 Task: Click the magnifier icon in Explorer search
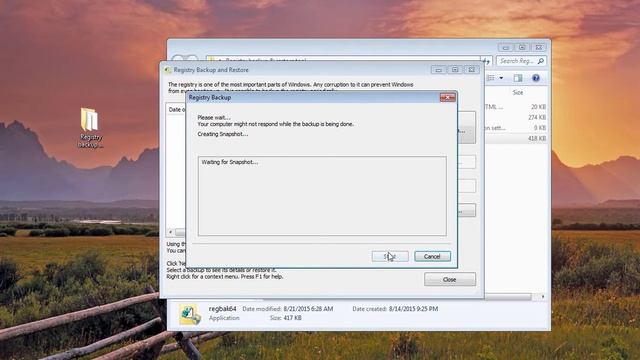[541, 61]
